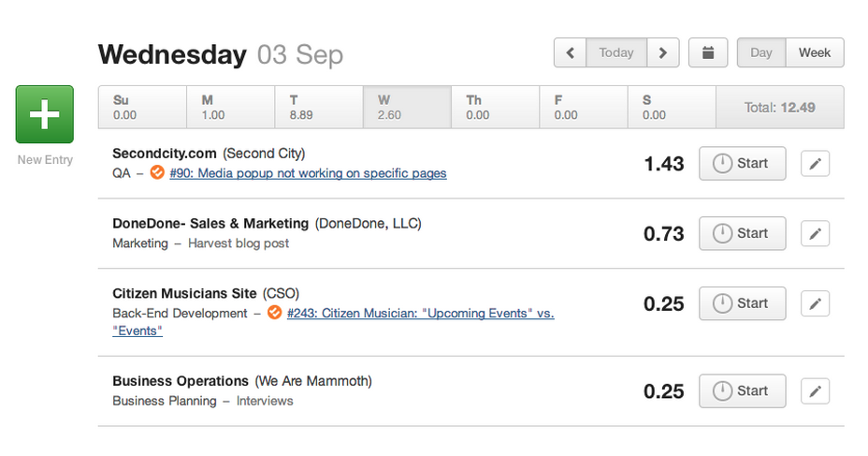The image size is (868, 456).
Task: Go to previous day with left arrow
Action: coord(571,52)
